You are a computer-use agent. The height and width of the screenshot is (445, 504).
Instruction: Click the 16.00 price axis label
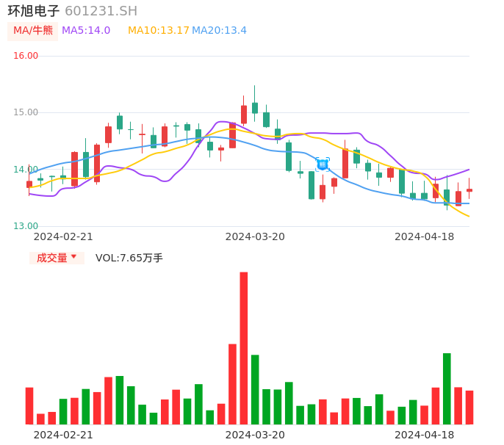click(26, 56)
